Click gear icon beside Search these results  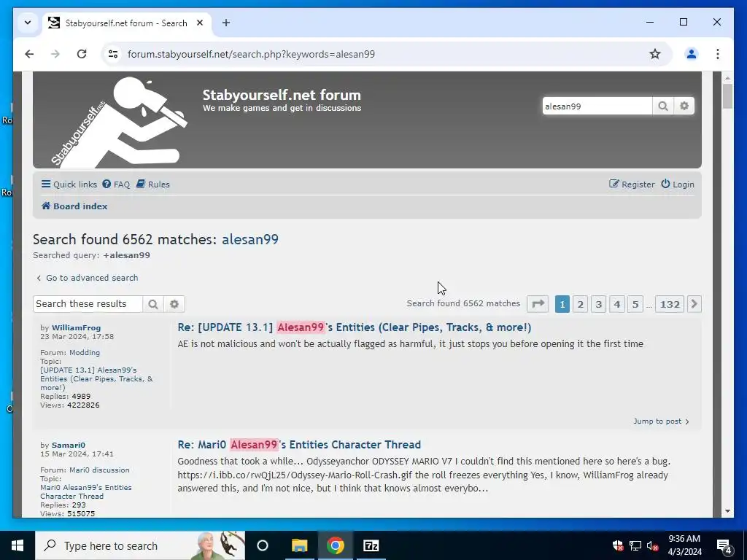click(x=174, y=304)
